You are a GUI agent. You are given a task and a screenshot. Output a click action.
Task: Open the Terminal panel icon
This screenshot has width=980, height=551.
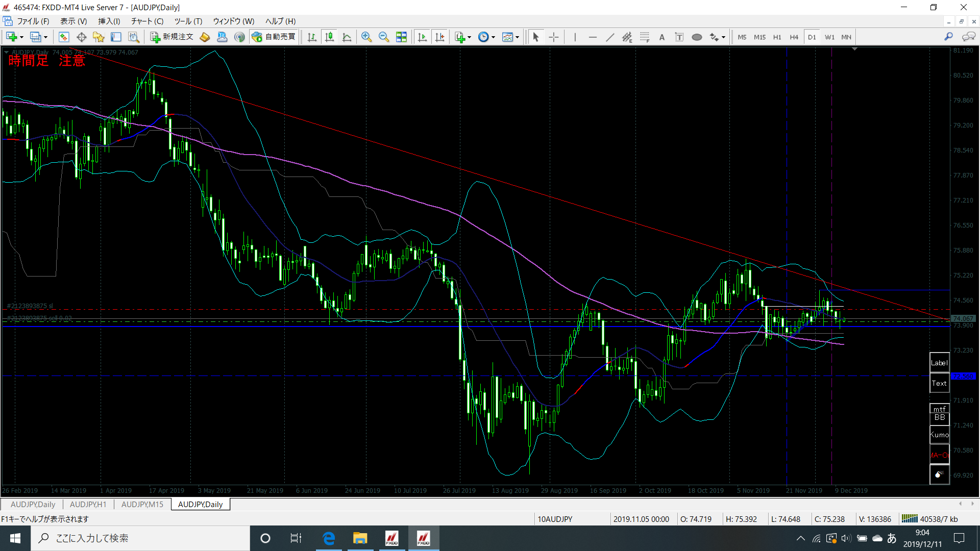[x=116, y=37]
